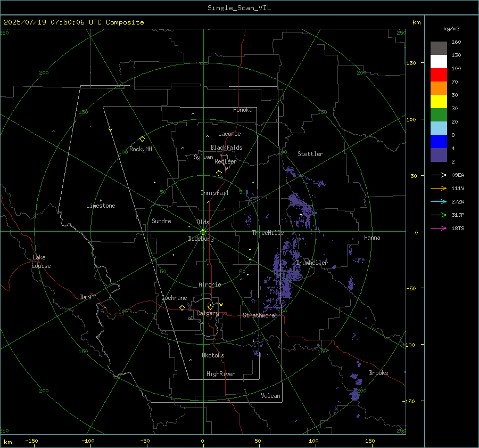Click the Didsbury town label

(x=201, y=239)
